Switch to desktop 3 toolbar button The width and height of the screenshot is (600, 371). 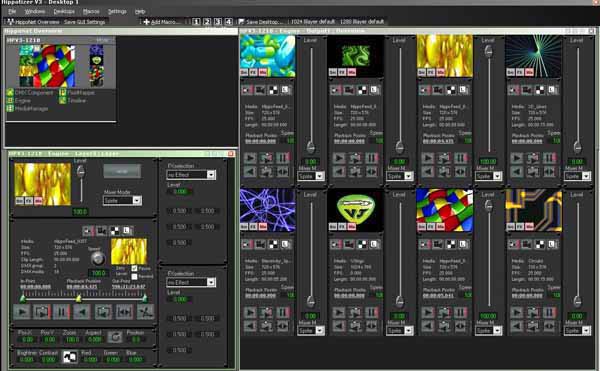[217, 22]
